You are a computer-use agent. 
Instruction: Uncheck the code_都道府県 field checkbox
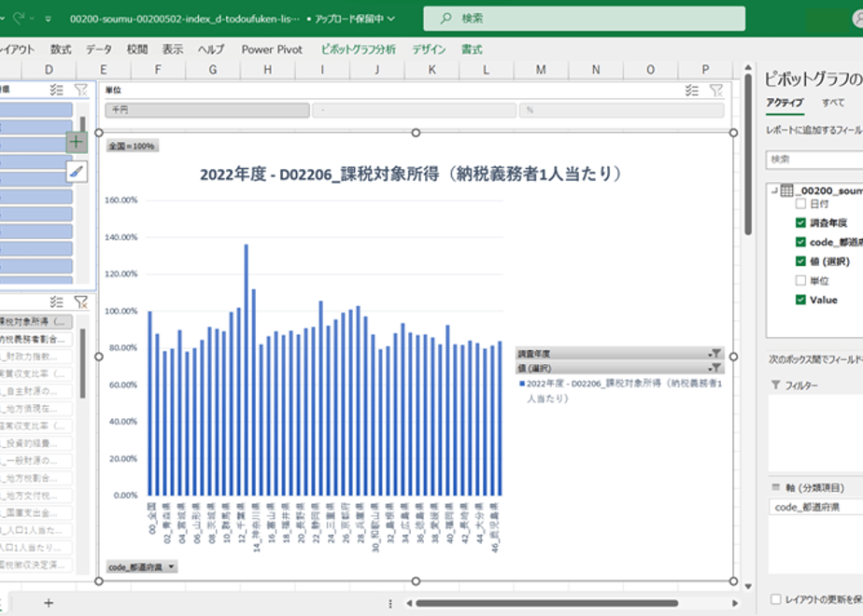(800, 242)
